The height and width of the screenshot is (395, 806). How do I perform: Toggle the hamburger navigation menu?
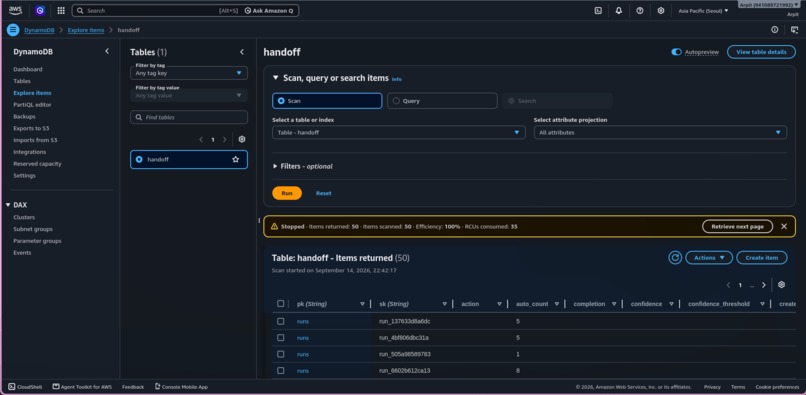[x=13, y=30]
